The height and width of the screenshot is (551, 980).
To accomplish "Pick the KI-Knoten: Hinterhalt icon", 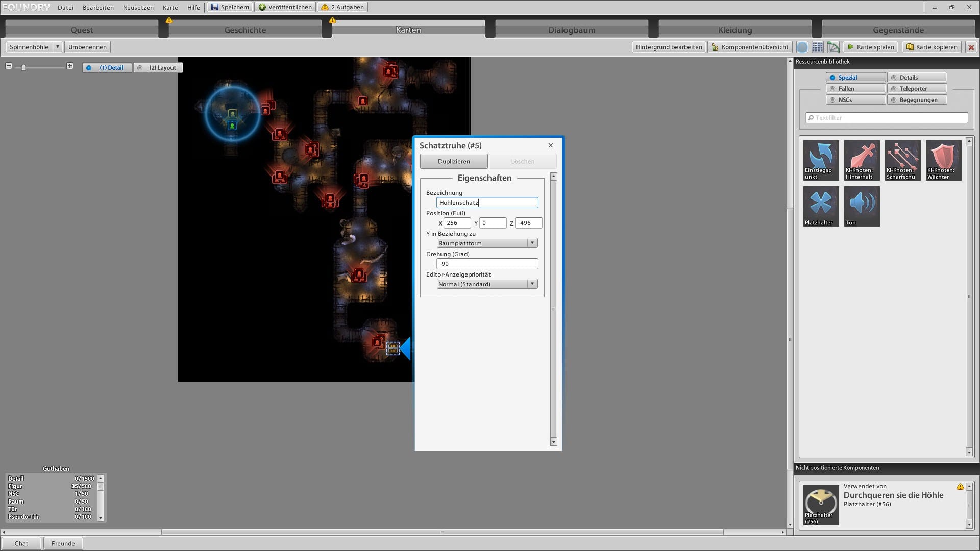I will tap(862, 160).
